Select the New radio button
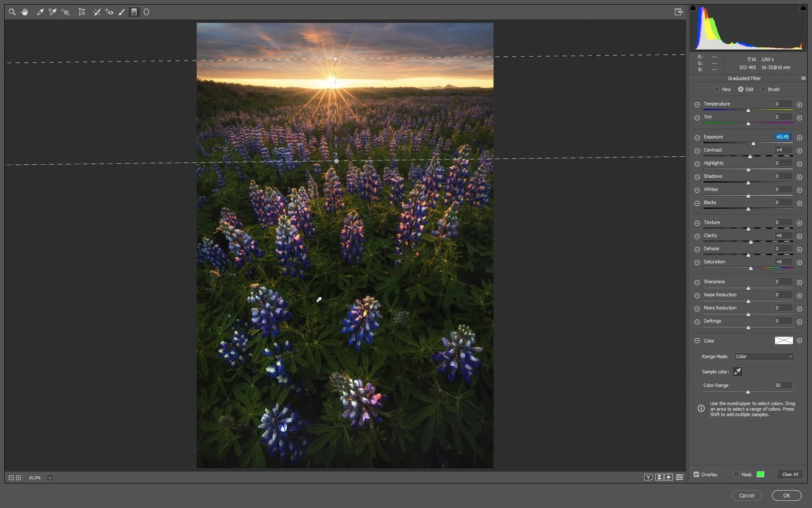 [717, 89]
